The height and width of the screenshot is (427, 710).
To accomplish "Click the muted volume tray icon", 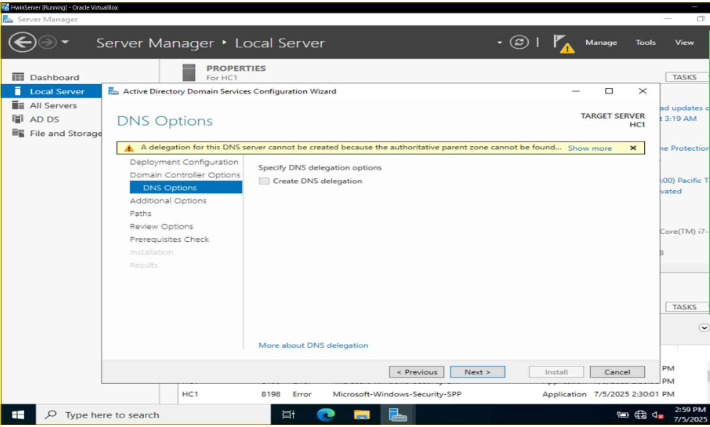I will [657, 415].
